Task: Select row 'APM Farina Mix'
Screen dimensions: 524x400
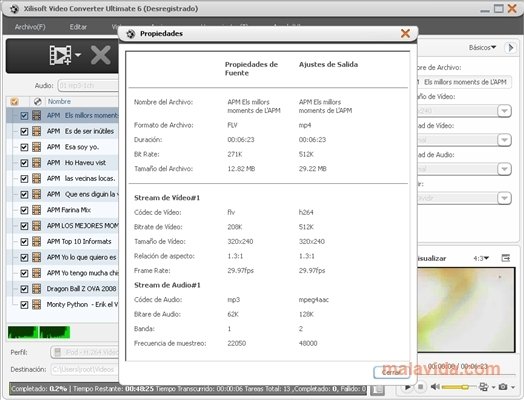Action: pyautogui.click(x=62, y=210)
